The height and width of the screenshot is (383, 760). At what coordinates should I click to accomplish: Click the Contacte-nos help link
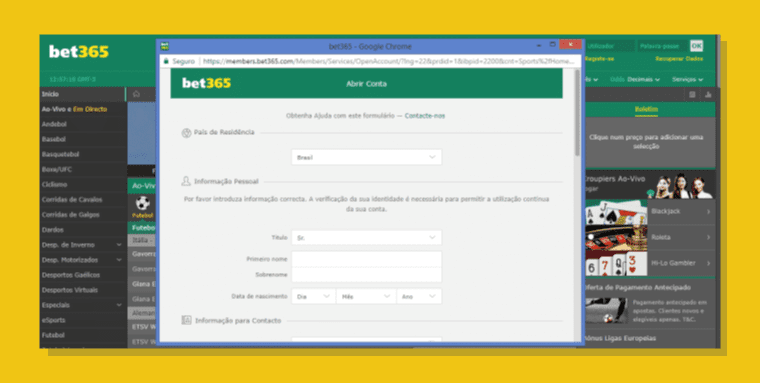tap(425, 116)
